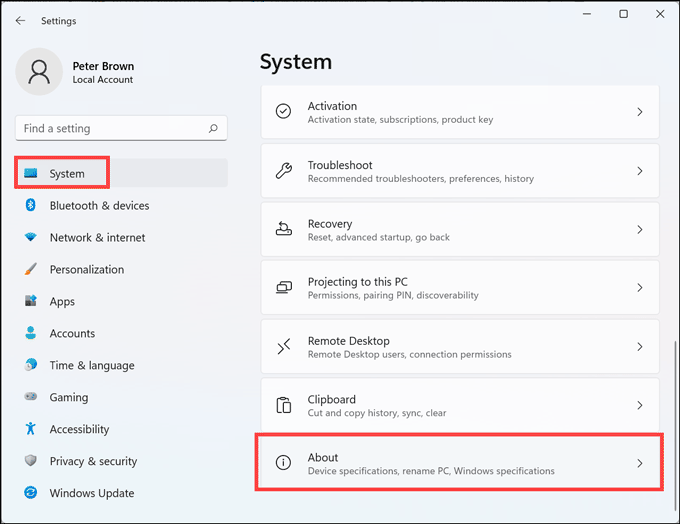This screenshot has width=680, height=524.
Task: Click the Gaming controller icon
Action: [x=30, y=396]
